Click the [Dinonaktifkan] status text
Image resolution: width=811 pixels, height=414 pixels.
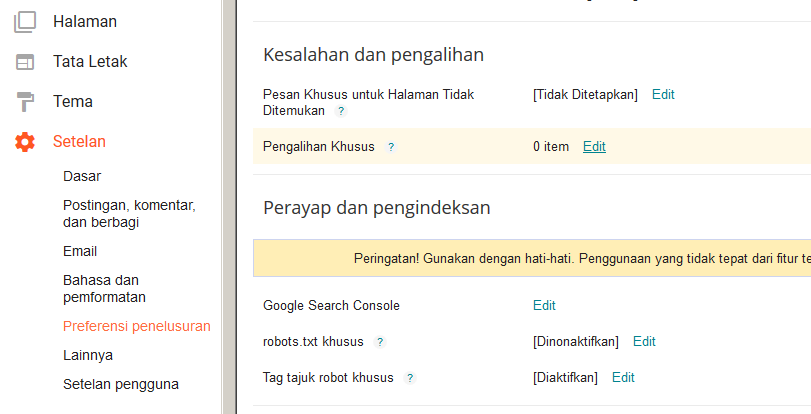[x=576, y=342]
